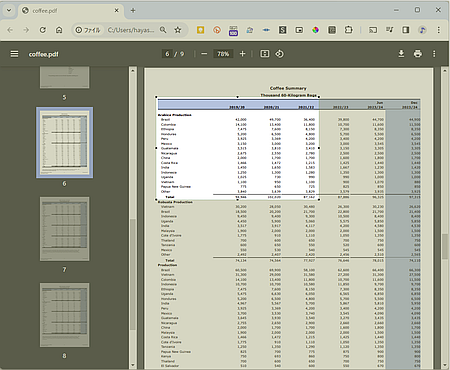Fit the PDF to page

click(265, 54)
